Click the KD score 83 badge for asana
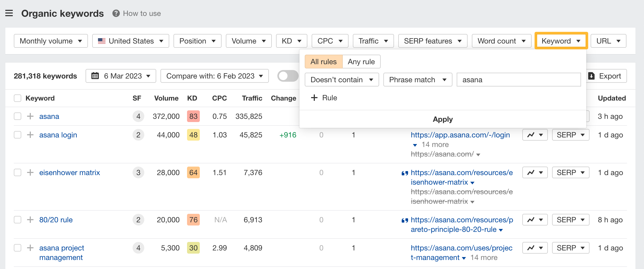The width and height of the screenshot is (644, 269). (193, 116)
